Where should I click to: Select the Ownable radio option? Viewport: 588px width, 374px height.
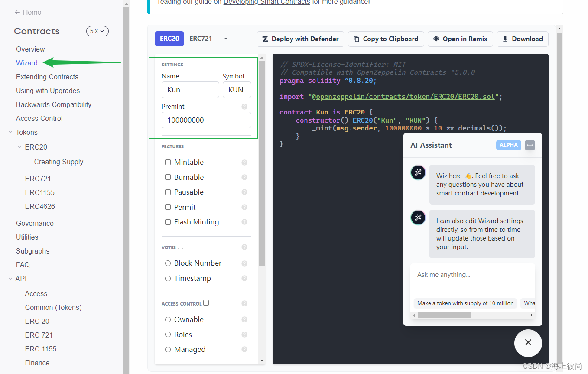[168, 319]
